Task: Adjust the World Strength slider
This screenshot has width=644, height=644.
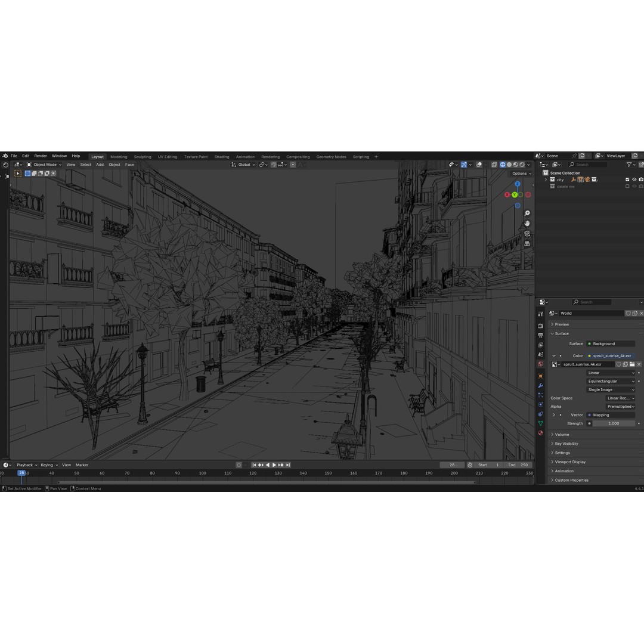Action: click(x=613, y=423)
